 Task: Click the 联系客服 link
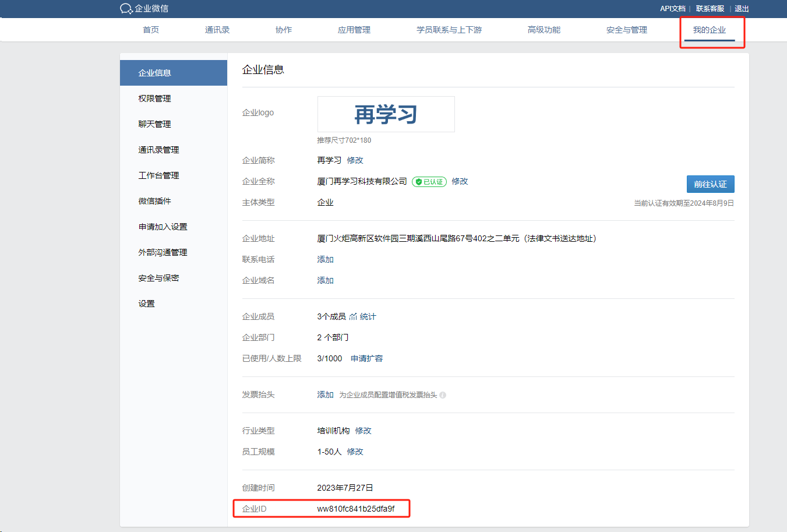(710, 9)
